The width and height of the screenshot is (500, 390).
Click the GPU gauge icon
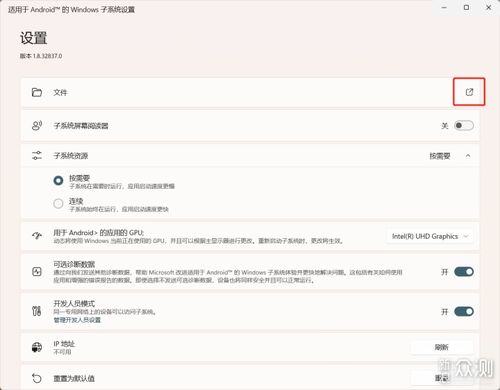pyautogui.click(x=37, y=236)
